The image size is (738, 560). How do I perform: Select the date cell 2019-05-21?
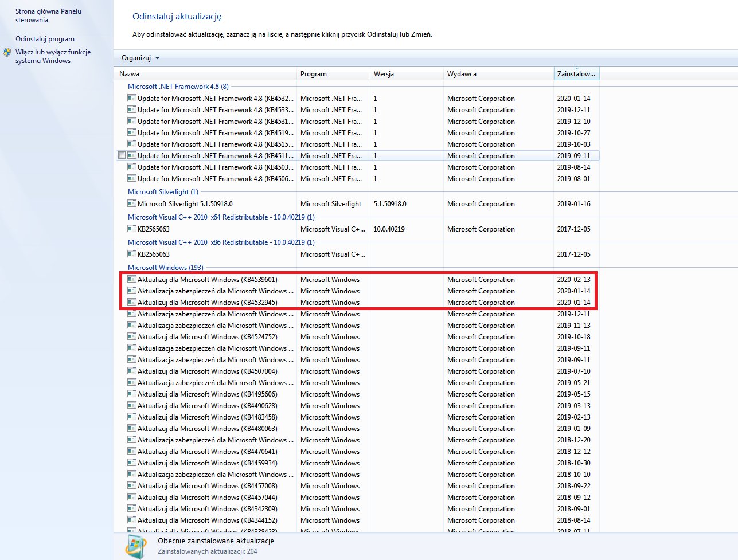pyautogui.click(x=573, y=383)
